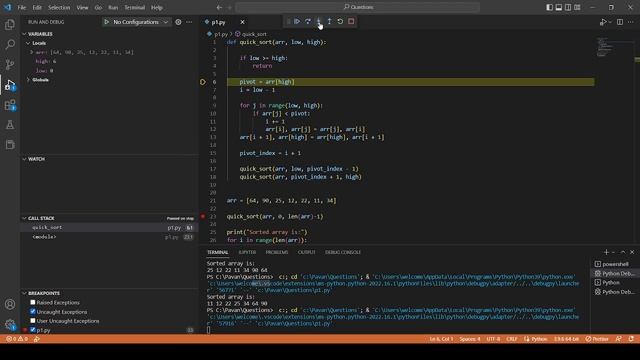Click the quick_sort breadcrumb item

251,34
